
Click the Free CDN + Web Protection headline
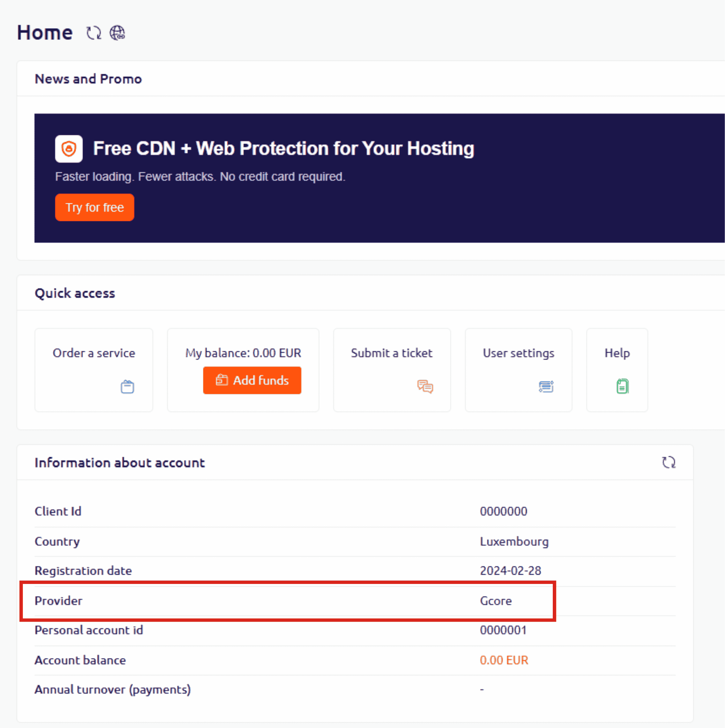pos(284,148)
